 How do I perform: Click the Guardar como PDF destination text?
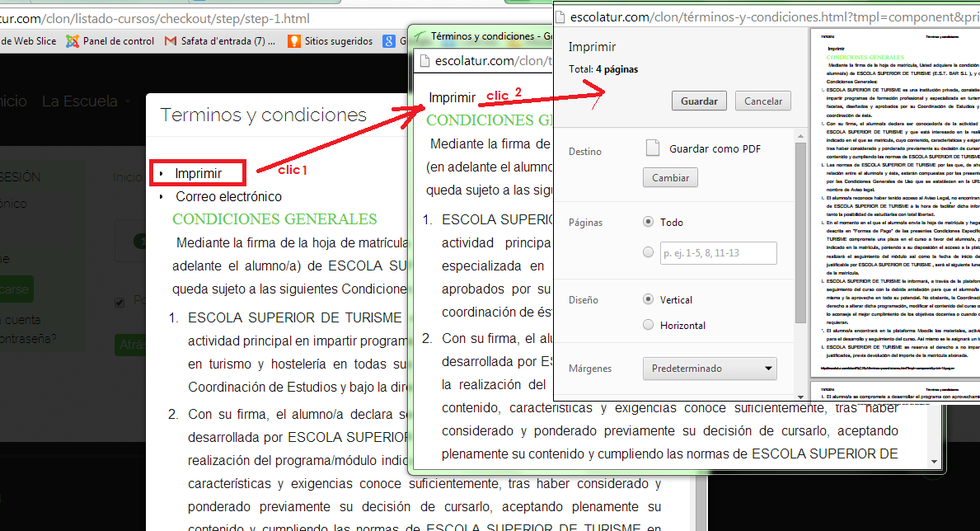tap(715, 148)
